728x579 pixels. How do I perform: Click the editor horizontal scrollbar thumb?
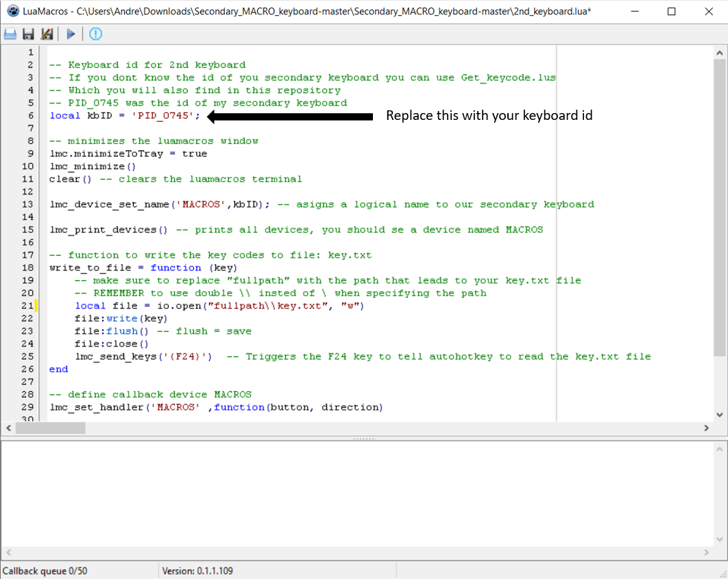51,428
